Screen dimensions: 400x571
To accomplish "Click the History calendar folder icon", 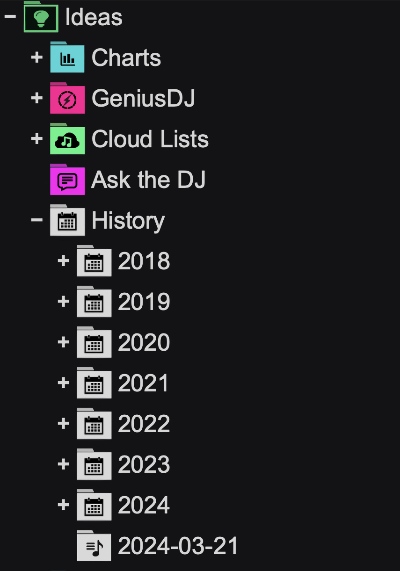I will (x=67, y=220).
